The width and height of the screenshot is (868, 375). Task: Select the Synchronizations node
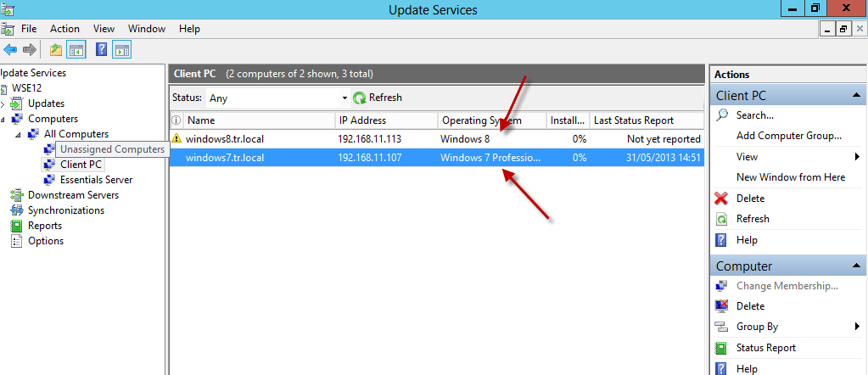point(65,210)
